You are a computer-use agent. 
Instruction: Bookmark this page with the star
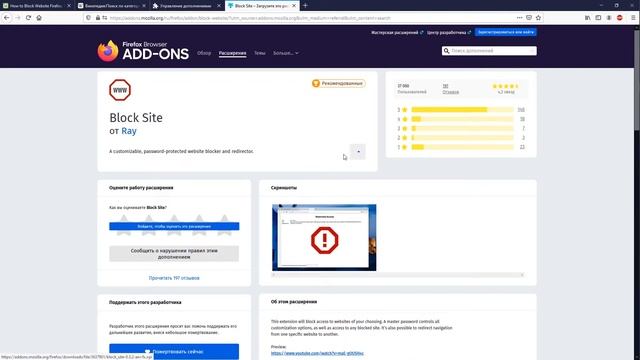click(x=538, y=18)
